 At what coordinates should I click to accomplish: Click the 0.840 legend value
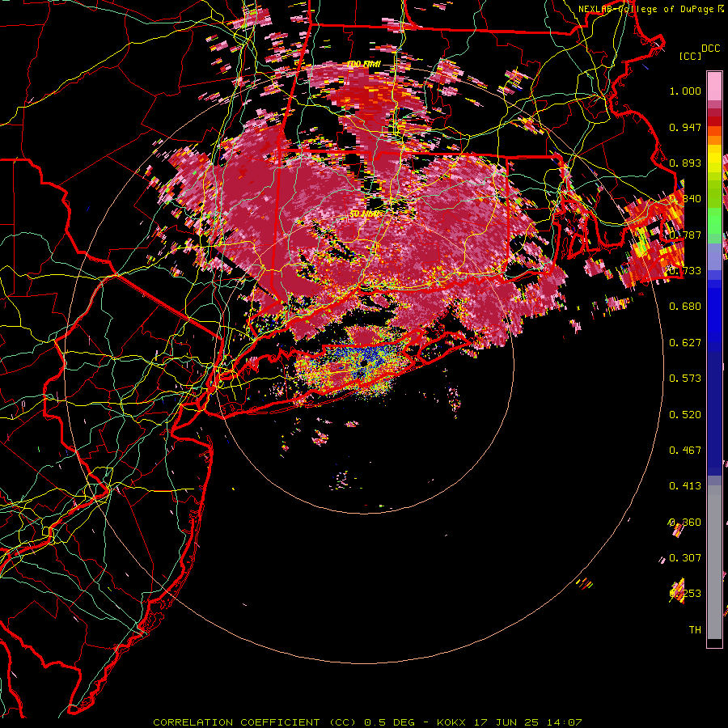pyautogui.click(x=685, y=199)
